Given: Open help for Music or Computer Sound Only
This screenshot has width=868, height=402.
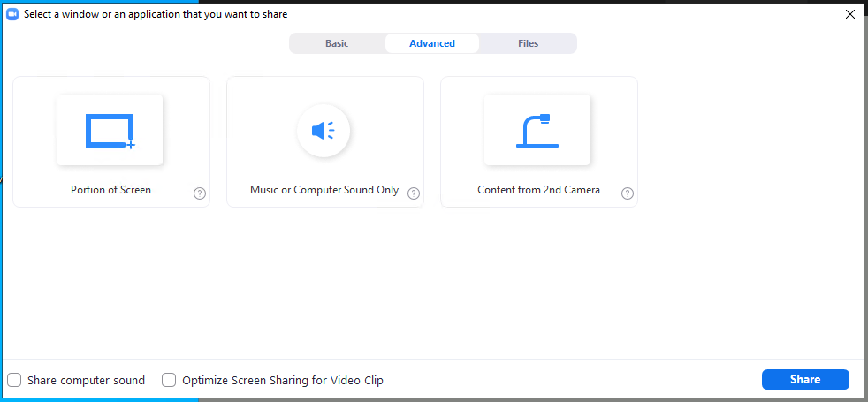Looking at the screenshot, I should tap(414, 193).
